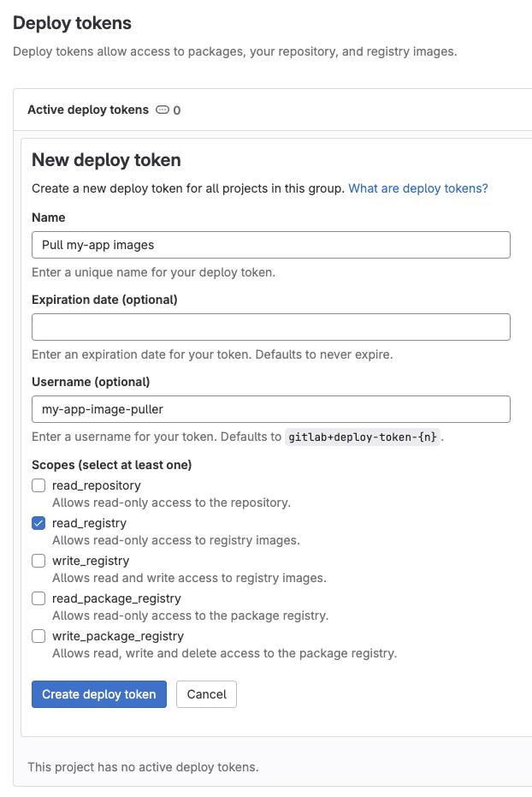Viewport: 532px width, 797px height.
Task: Open the Expiration date field
Action: [270, 326]
